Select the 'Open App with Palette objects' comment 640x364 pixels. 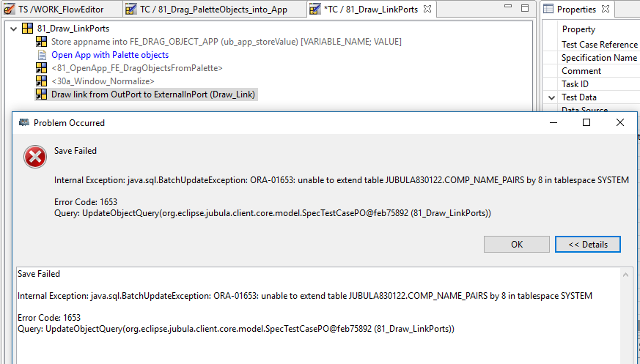[110, 55]
